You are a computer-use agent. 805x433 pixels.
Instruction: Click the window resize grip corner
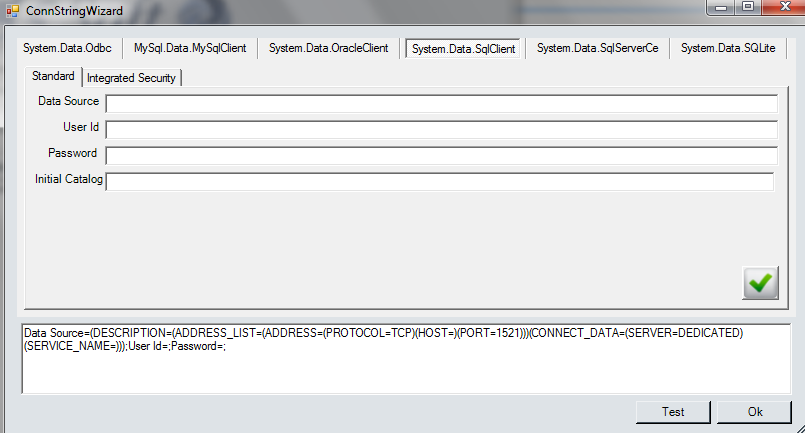point(799,428)
